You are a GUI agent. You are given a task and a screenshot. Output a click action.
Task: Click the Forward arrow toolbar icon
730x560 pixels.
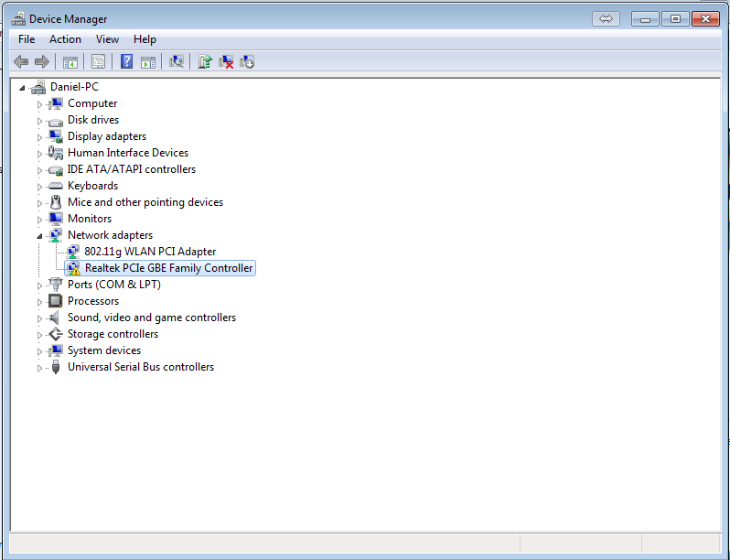(x=42, y=61)
